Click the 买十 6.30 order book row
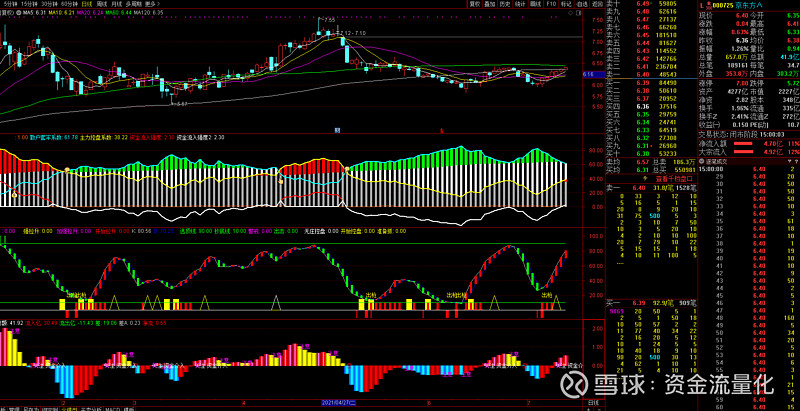The height and width of the screenshot is (411, 800). pyautogui.click(x=651, y=153)
